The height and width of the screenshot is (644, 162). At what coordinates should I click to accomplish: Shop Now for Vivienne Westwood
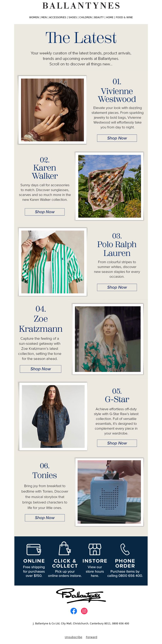(117, 138)
